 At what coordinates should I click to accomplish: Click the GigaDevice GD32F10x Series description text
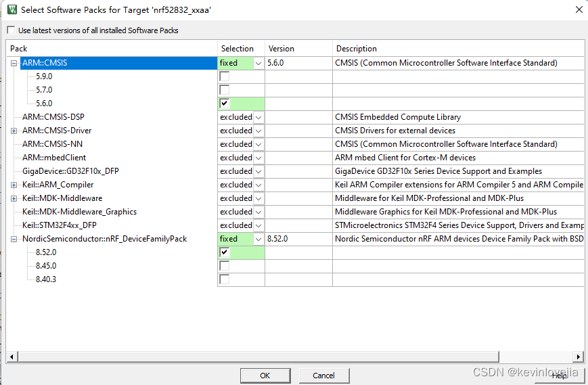[x=438, y=171]
